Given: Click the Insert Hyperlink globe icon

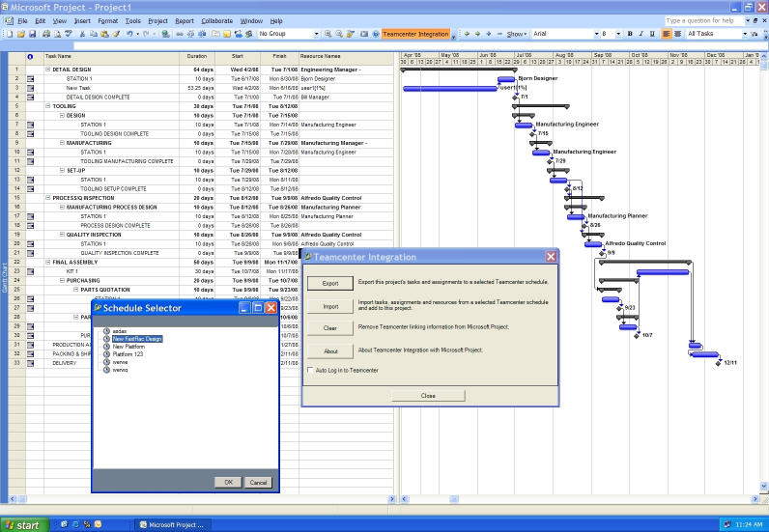Looking at the screenshot, I should point(166,34).
